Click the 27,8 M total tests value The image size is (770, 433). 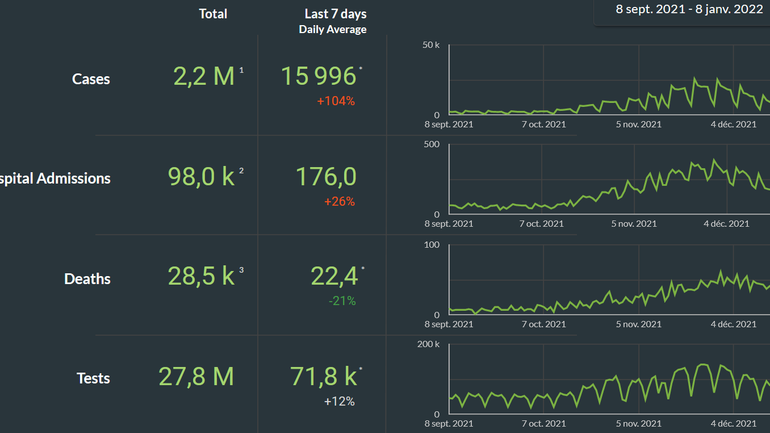click(196, 377)
